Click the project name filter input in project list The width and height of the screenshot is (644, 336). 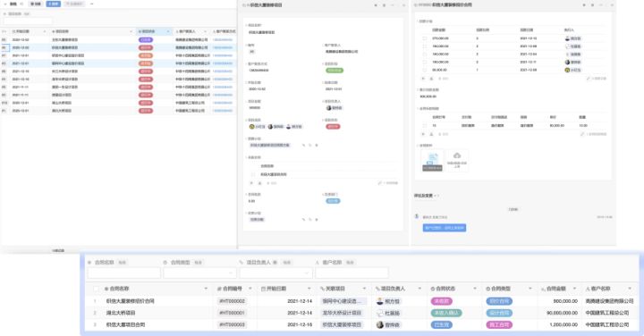[28, 21]
